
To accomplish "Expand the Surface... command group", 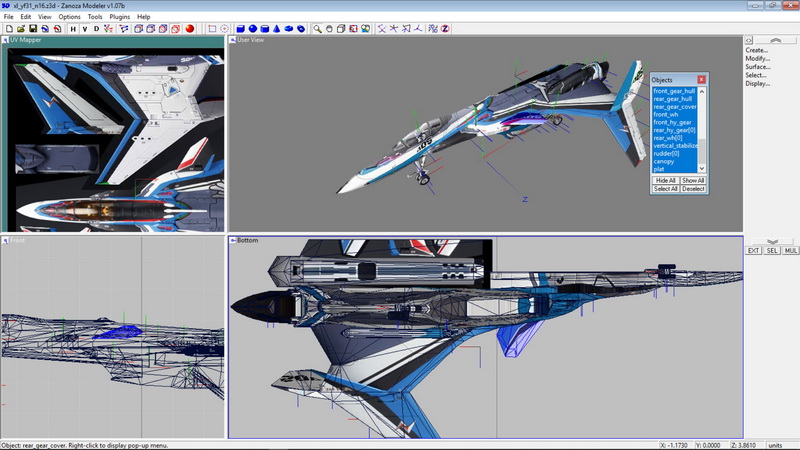I will coord(758,67).
